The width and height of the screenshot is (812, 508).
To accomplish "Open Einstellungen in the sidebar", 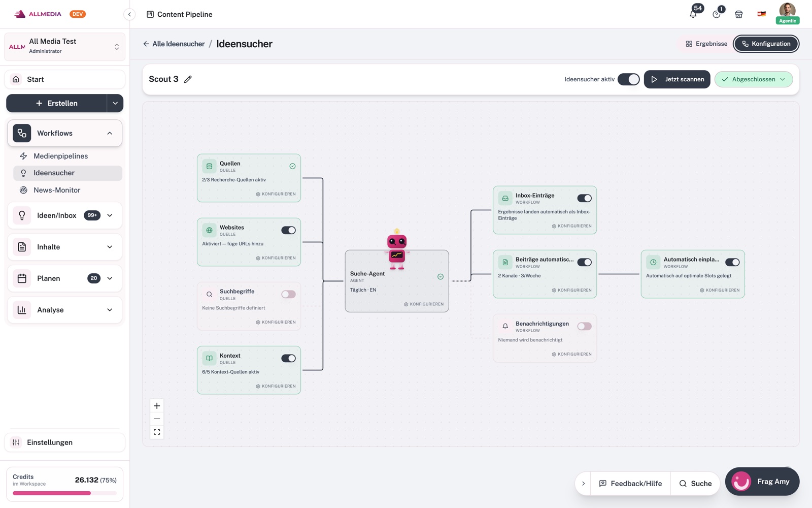I will coord(64,442).
